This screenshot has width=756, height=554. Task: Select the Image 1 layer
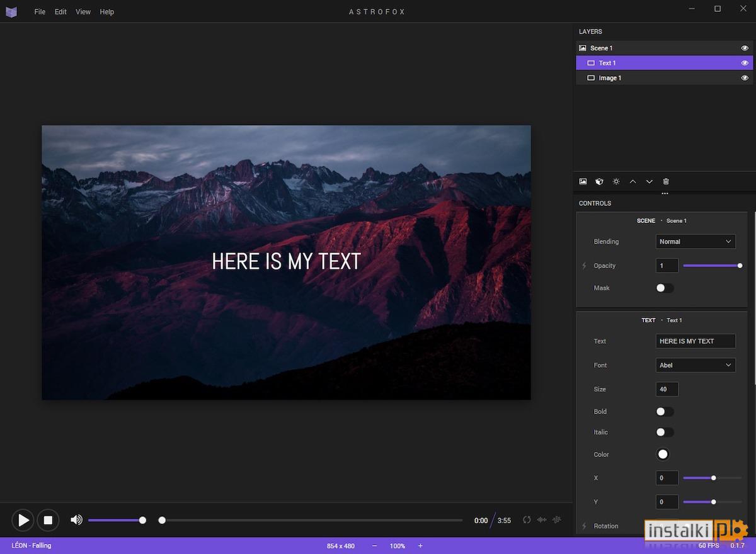(x=665, y=78)
